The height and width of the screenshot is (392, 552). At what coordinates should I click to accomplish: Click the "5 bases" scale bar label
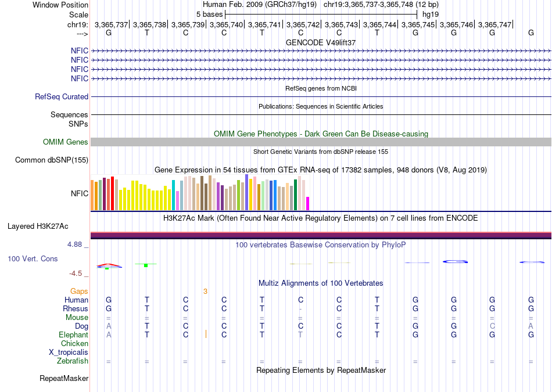click(209, 15)
